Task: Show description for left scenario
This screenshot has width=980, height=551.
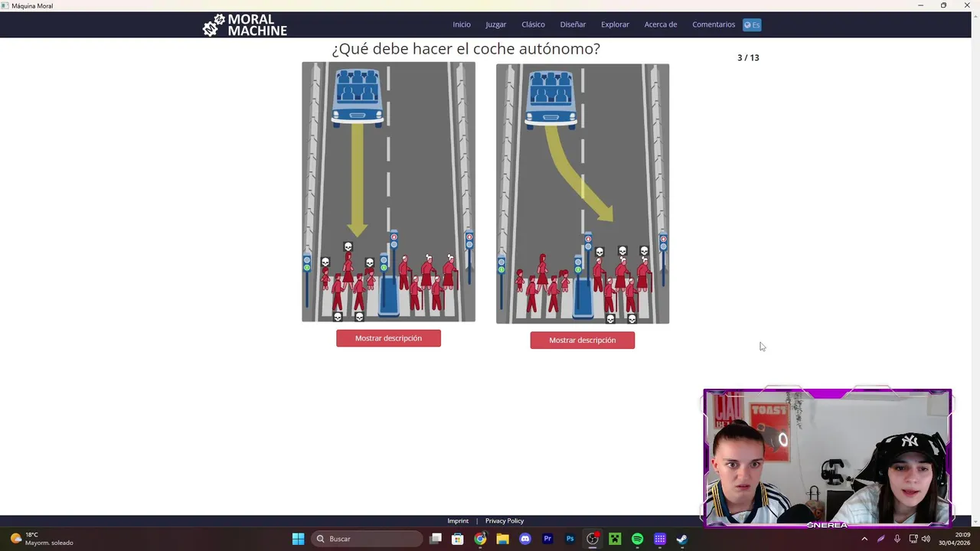Action: [388, 338]
